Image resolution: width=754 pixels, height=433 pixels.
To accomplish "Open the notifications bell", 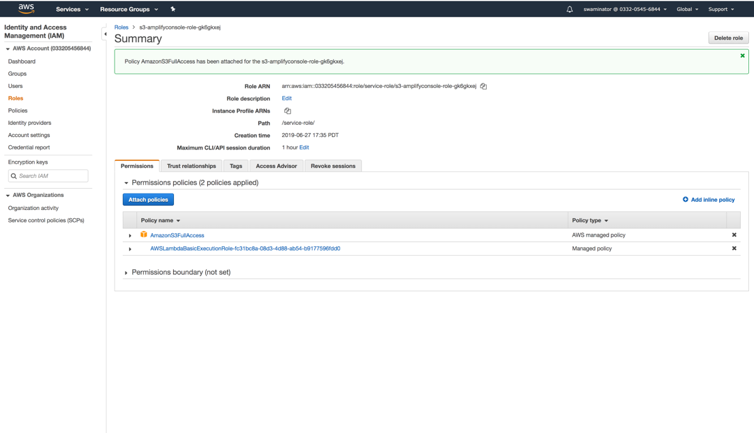I will (569, 9).
